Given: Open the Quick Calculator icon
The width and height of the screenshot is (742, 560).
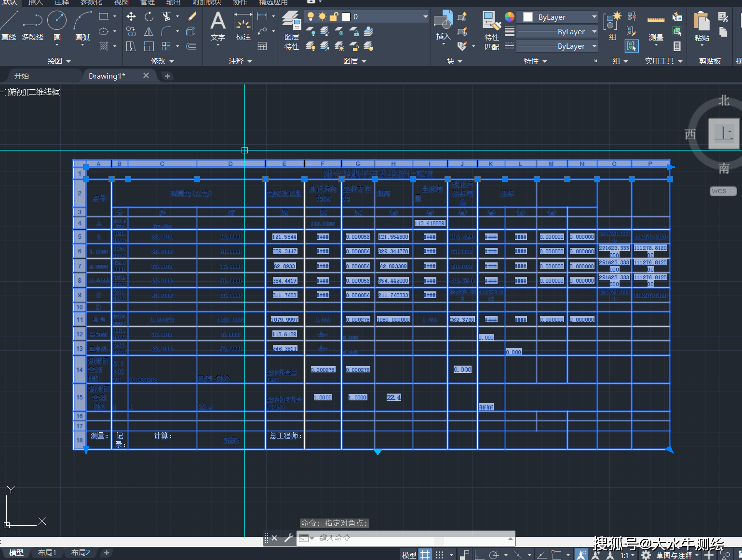Looking at the screenshot, I should 677,46.
